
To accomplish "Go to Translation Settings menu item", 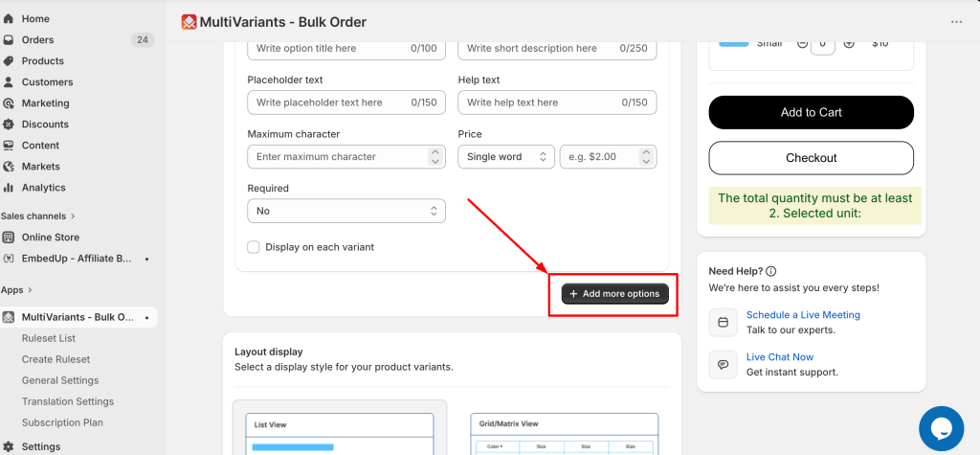I will point(68,401).
